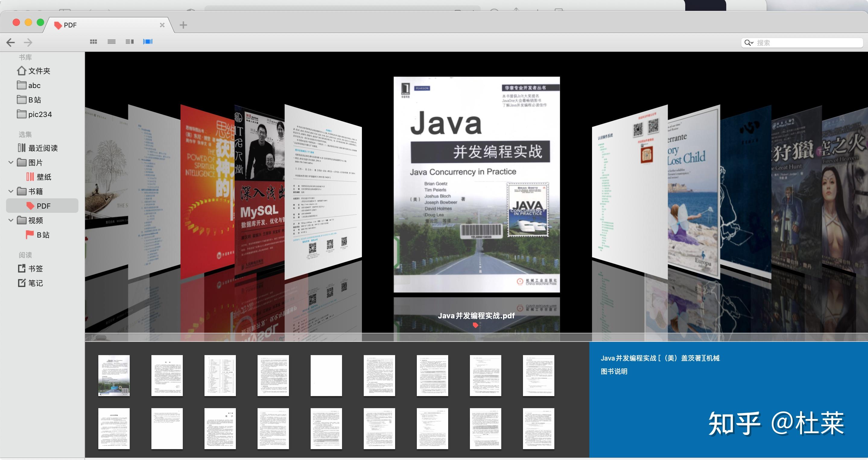Click the book info title line
The image size is (868, 460).
(660, 358)
